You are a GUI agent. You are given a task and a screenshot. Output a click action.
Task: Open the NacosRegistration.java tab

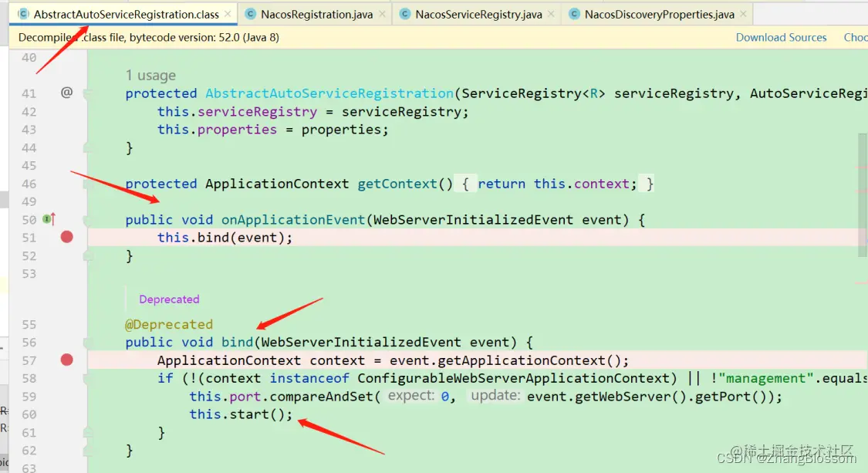[316, 15]
